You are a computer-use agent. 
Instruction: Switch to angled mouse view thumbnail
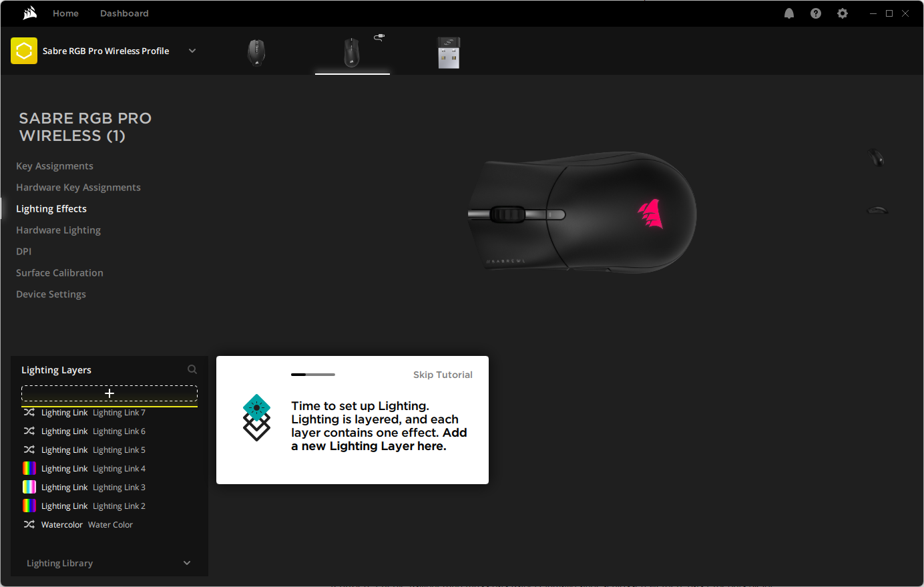click(876, 158)
